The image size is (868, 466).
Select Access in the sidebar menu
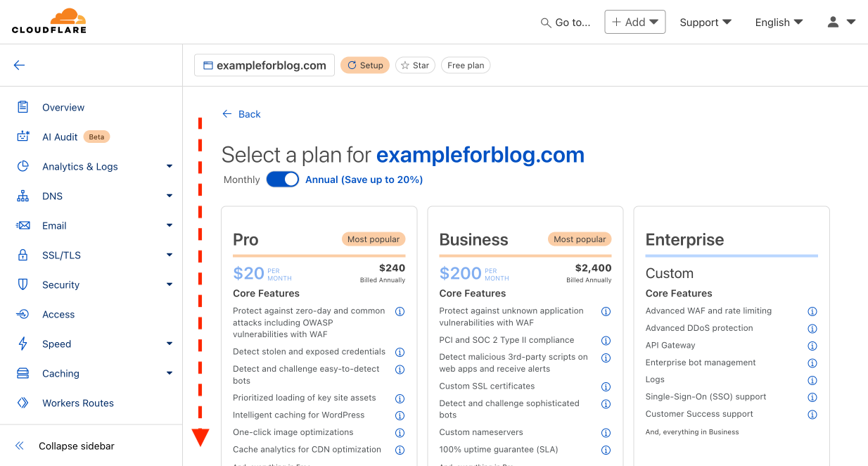coord(58,314)
